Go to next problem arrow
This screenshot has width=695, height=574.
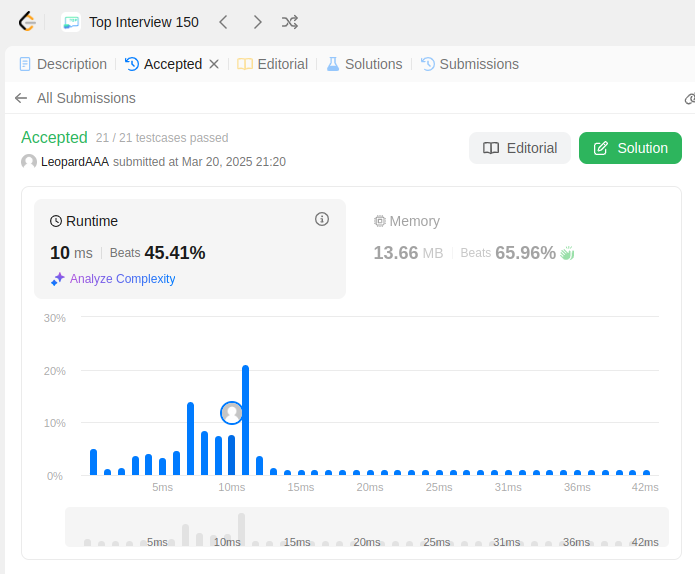click(x=257, y=22)
